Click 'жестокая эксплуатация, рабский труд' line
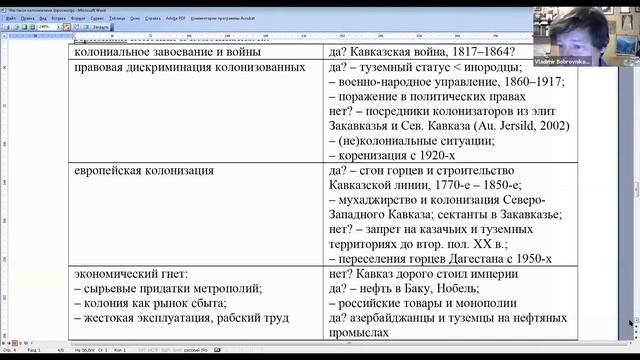Screen dimensions: 640x360 point(186,318)
